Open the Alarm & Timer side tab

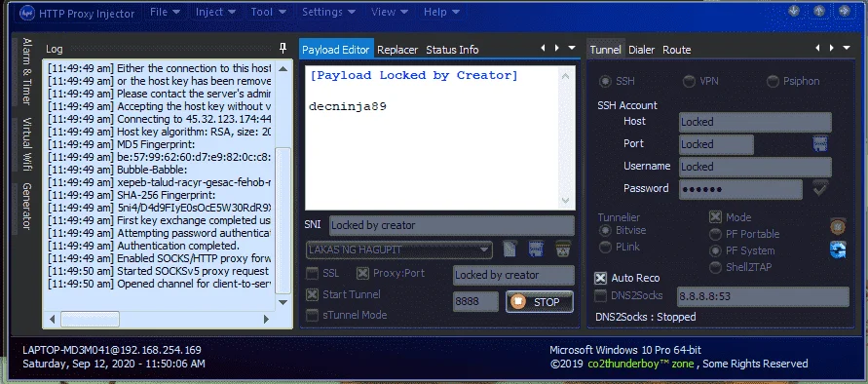(x=26, y=71)
